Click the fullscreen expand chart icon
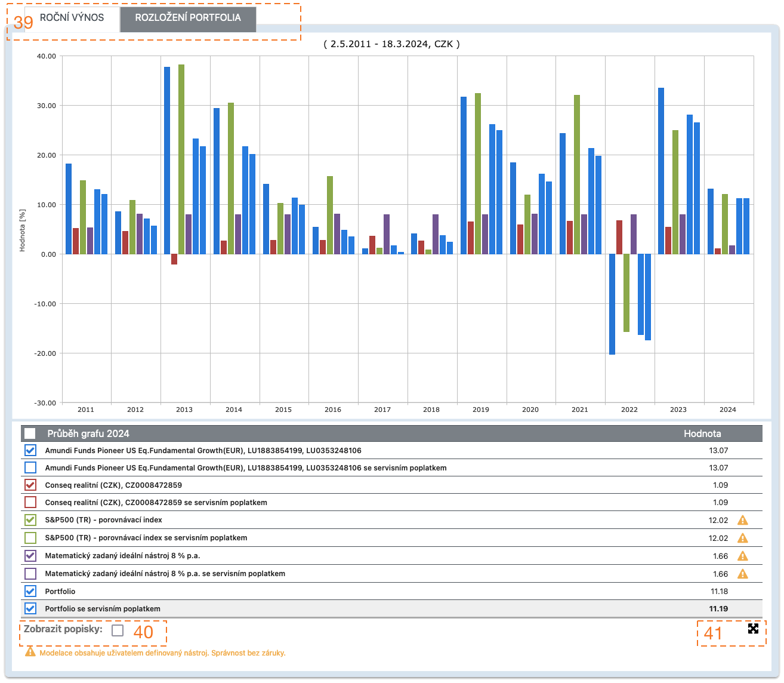 pos(753,628)
